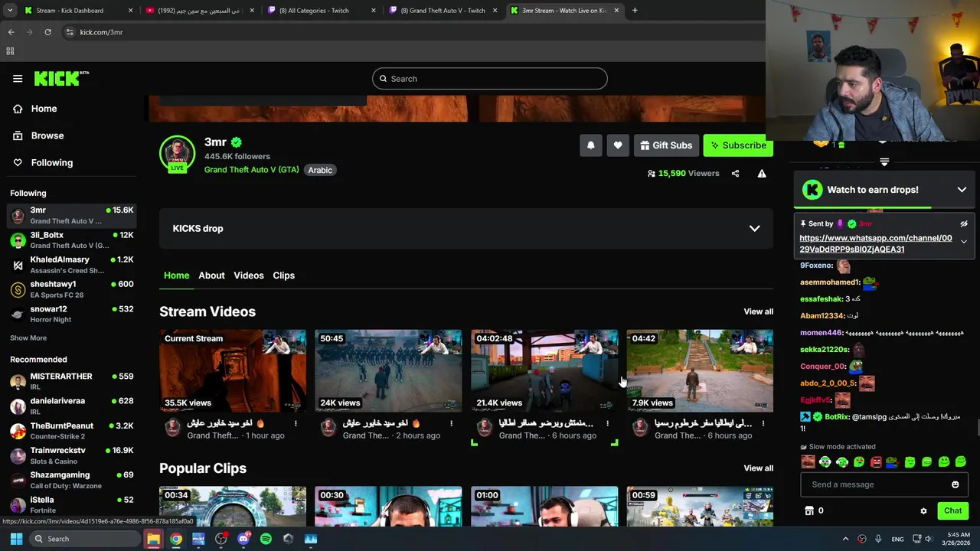Hide the pinned message with eye-slash icon
Image resolution: width=980 pixels, height=551 pixels.
click(964, 223)
